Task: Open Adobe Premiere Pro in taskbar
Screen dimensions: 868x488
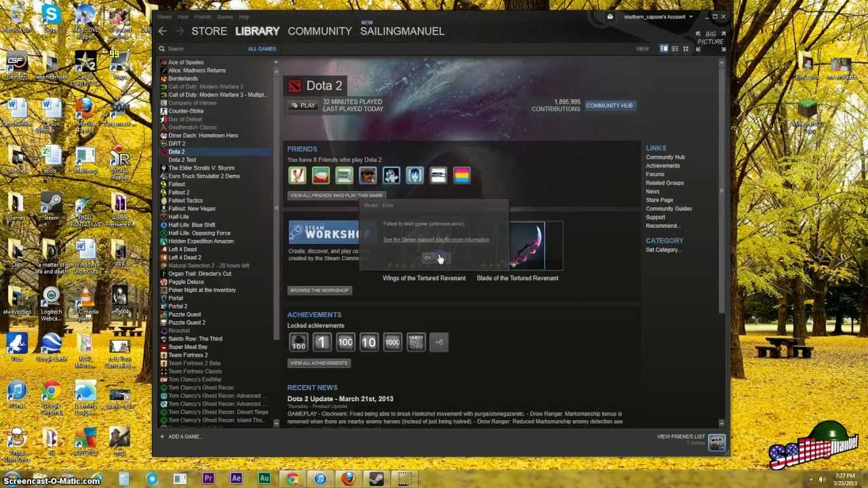Action: [x=208, y=479]
